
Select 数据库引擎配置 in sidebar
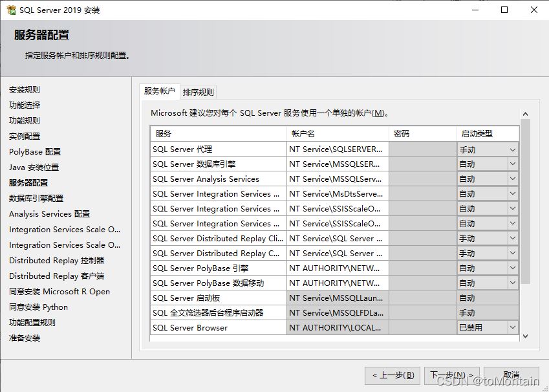[36, 199]
